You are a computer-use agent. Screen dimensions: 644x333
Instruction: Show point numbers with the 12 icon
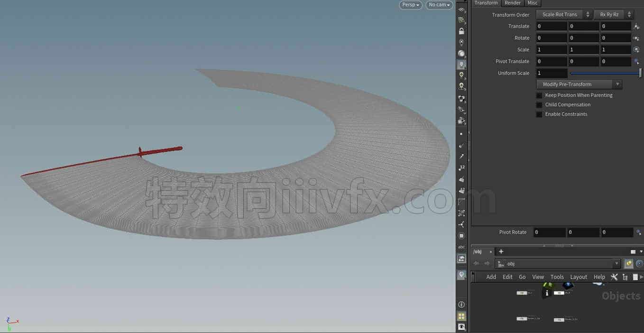tap(461, 168)
